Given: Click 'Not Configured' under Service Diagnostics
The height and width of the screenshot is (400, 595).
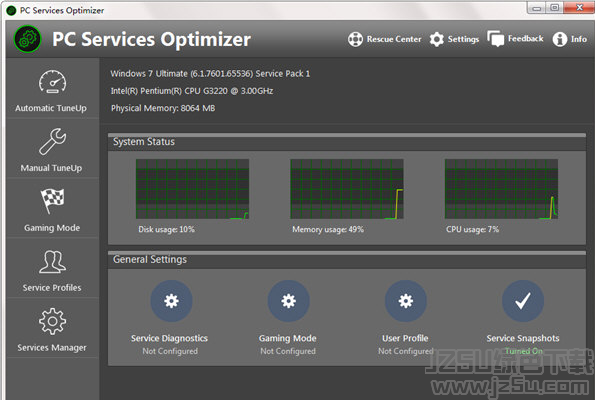Looking at the screenshot, I should pos(170,351).
